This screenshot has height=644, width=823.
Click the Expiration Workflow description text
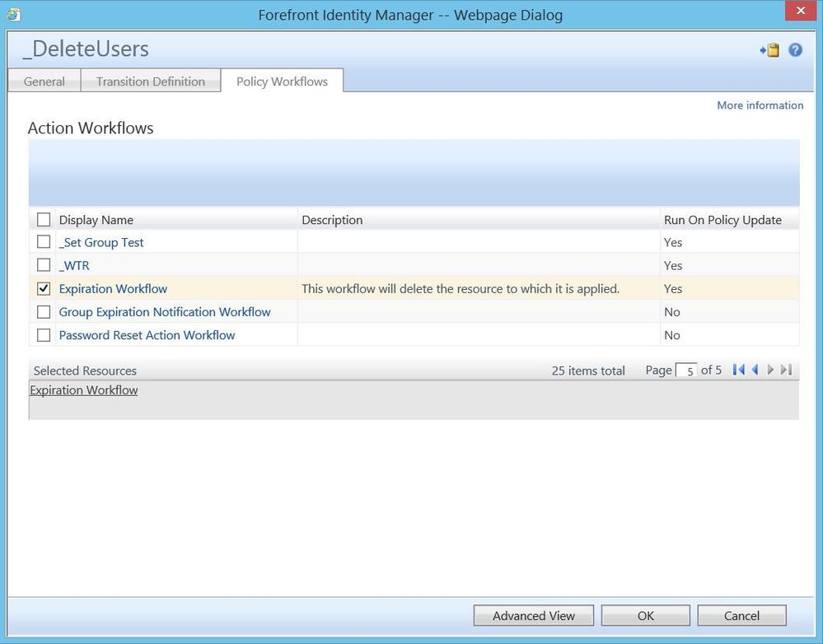tap(461, 289)
